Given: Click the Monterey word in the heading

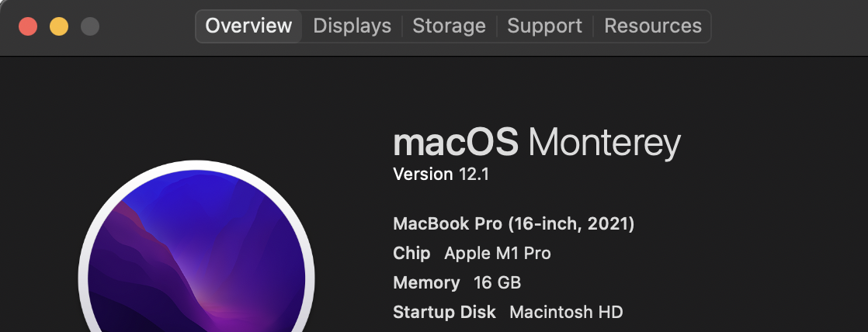Looking at the screenshot, I should click(x=604, y=143).
